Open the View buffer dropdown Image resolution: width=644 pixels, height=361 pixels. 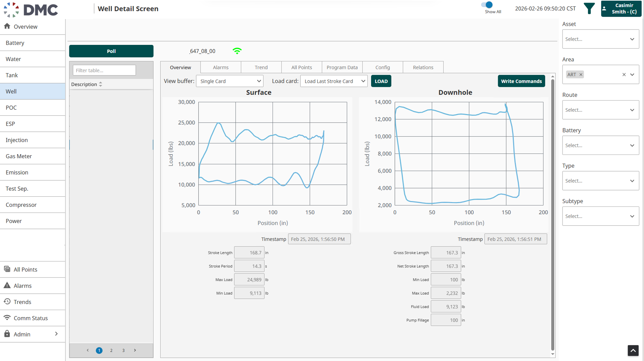[230, 81]
